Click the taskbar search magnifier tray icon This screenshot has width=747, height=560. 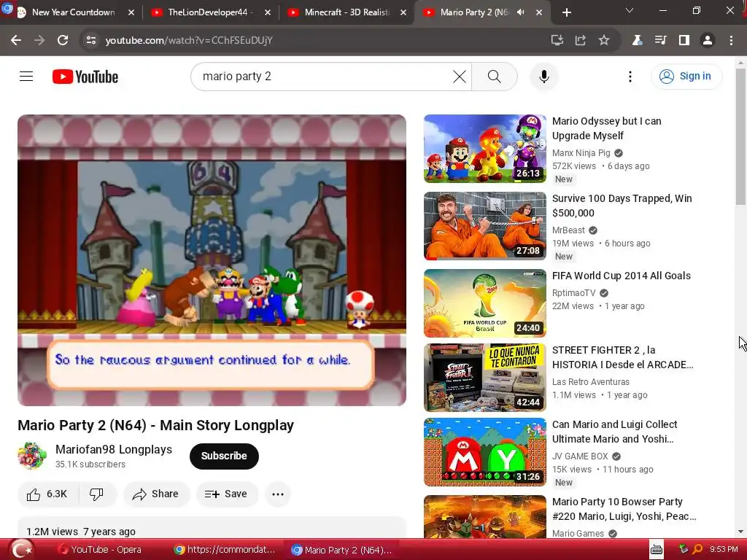click(697, 550)
